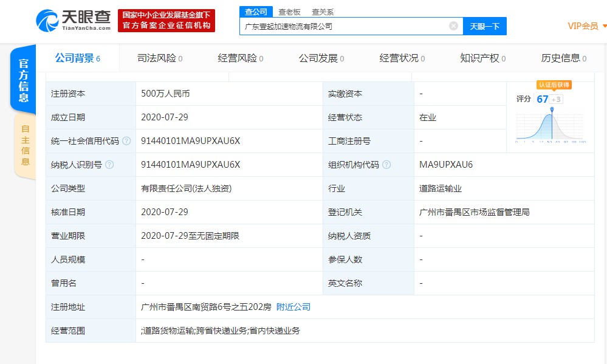Select business term 2020-07-29至无固定期限
This screenshot has height=364, width=607.
[x=190, y=236]
